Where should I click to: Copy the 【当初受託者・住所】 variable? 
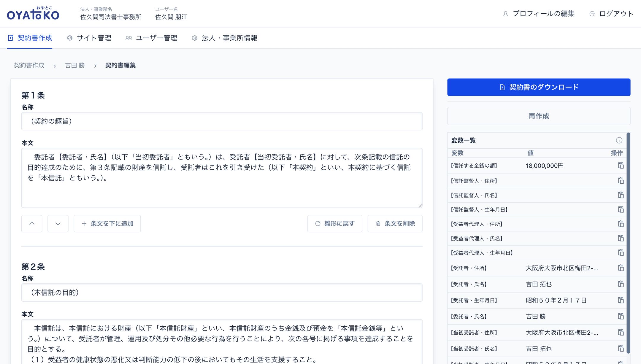tap(621, 332)
